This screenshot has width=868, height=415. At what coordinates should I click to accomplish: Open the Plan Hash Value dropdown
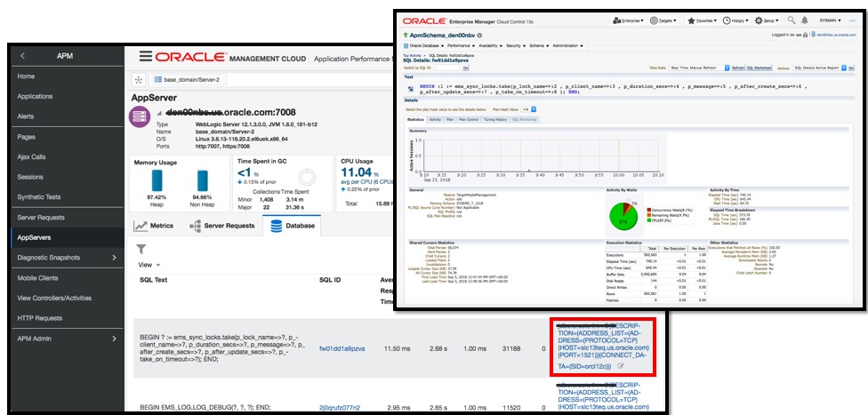(528, 109)
